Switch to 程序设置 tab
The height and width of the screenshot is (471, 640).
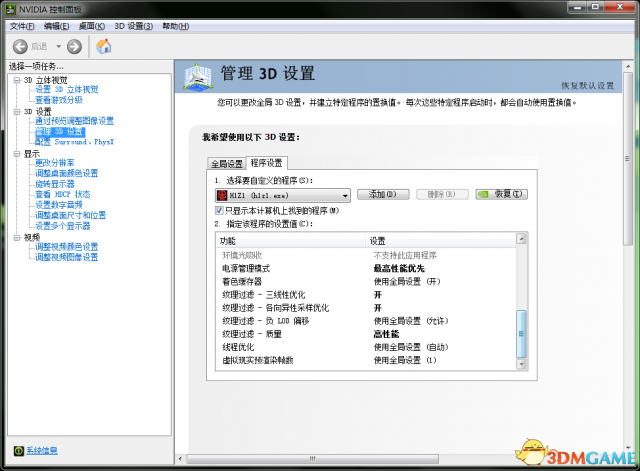pos(267,163)
